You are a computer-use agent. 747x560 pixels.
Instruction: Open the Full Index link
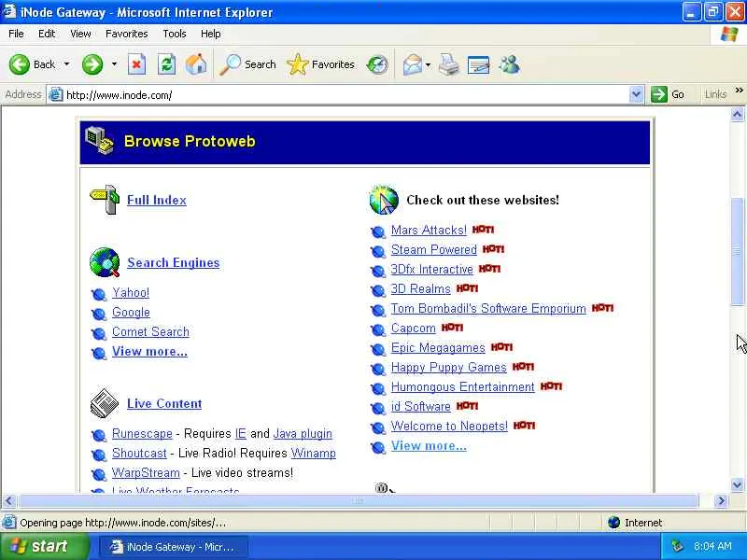pyautogui.click(x=156, y=200)
